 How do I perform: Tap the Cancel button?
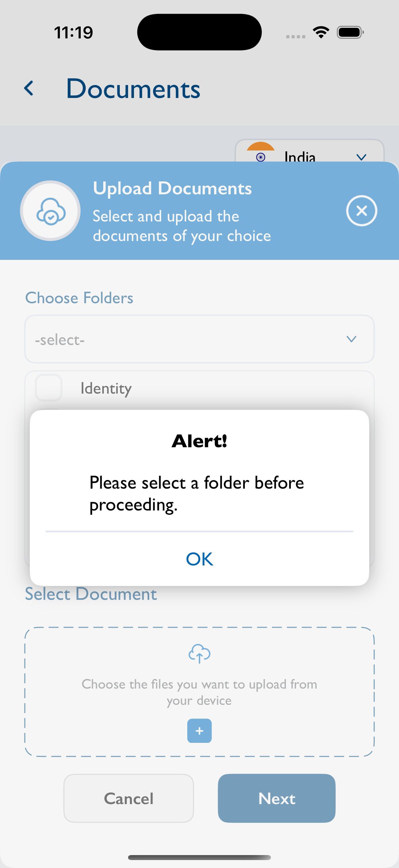129,798
